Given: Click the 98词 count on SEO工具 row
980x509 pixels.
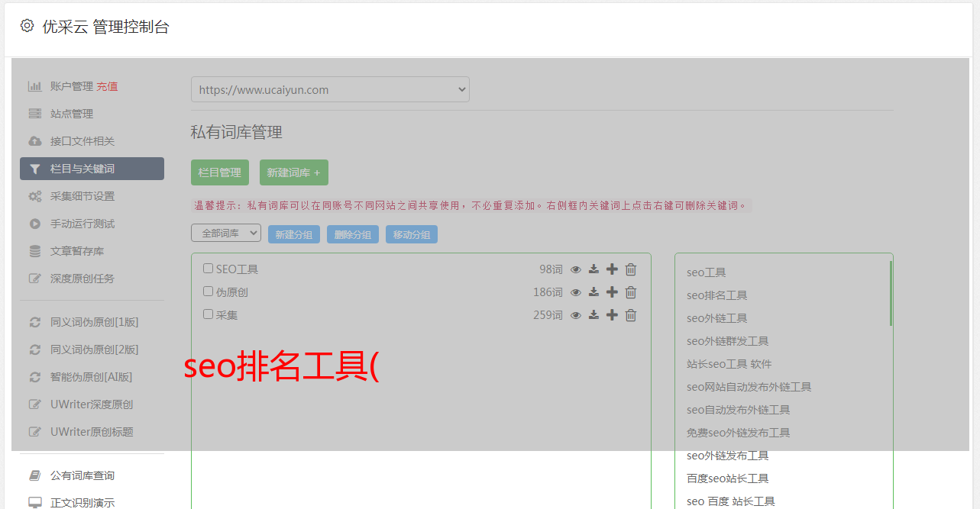Looking at the screenshot, I should click(x=551, y=269).
